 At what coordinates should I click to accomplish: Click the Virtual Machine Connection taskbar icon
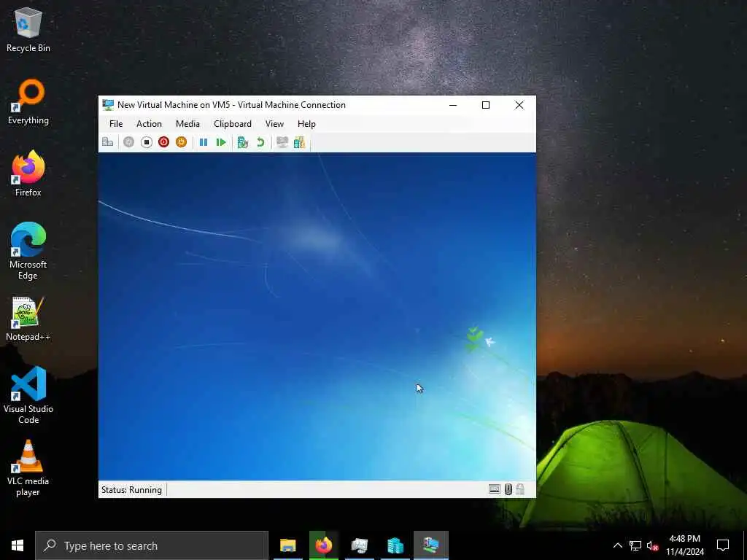(x=430, y=545)
